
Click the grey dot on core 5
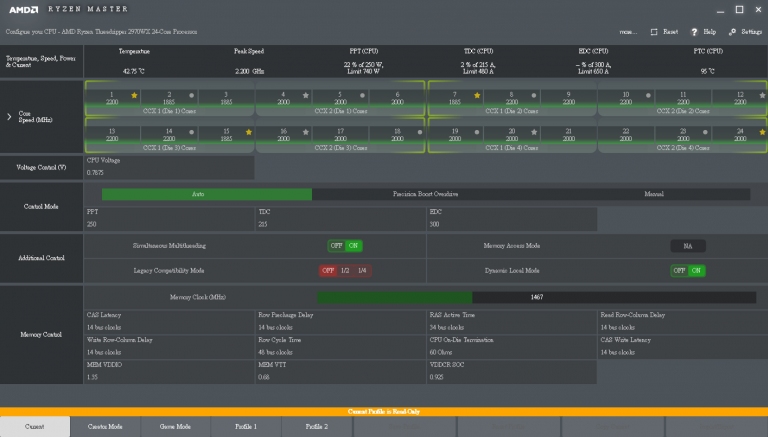(362, 96)
